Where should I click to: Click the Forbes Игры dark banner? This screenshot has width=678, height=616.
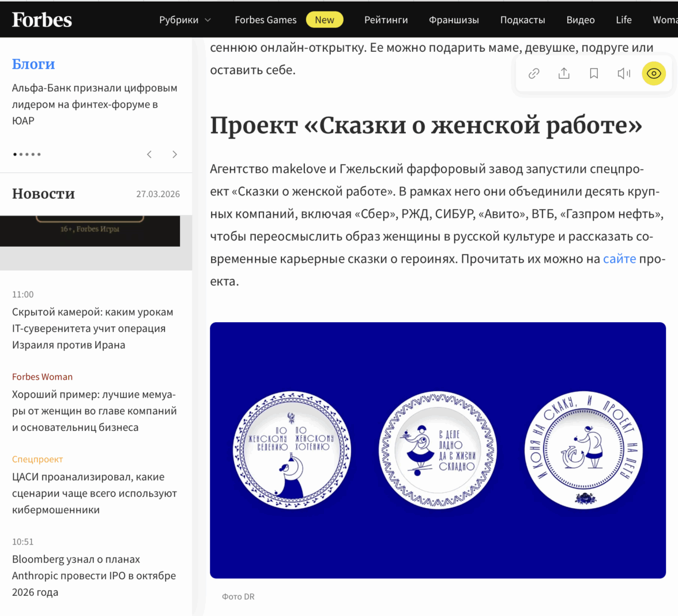[90, 231]
